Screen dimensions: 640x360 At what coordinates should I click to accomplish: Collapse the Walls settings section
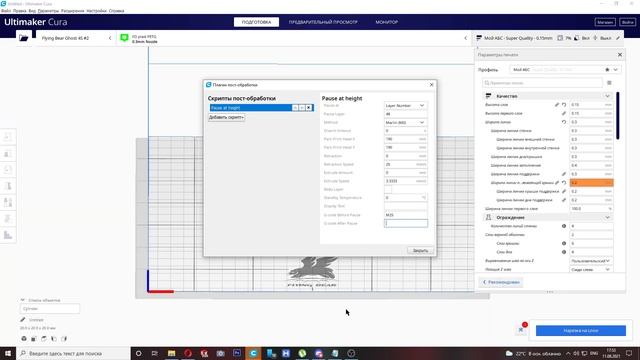coord(607,218)
